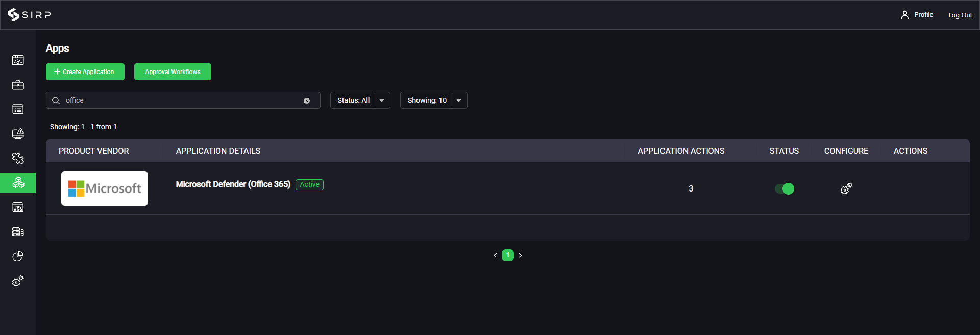This screenshot has width=980, height=335.
Task: Open the list view sidebar icon
Action: pos(18,109)
